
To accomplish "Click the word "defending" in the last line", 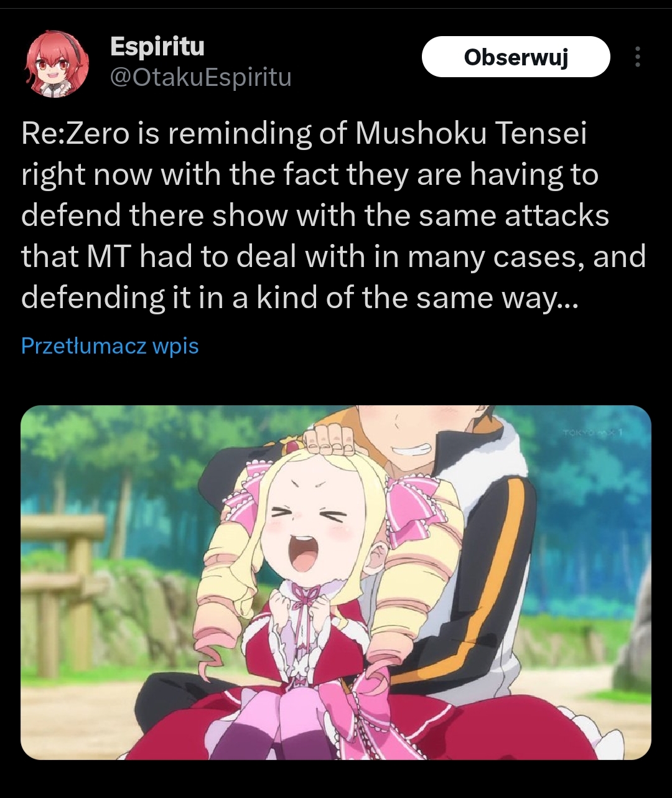I will [x=91, y=299].
